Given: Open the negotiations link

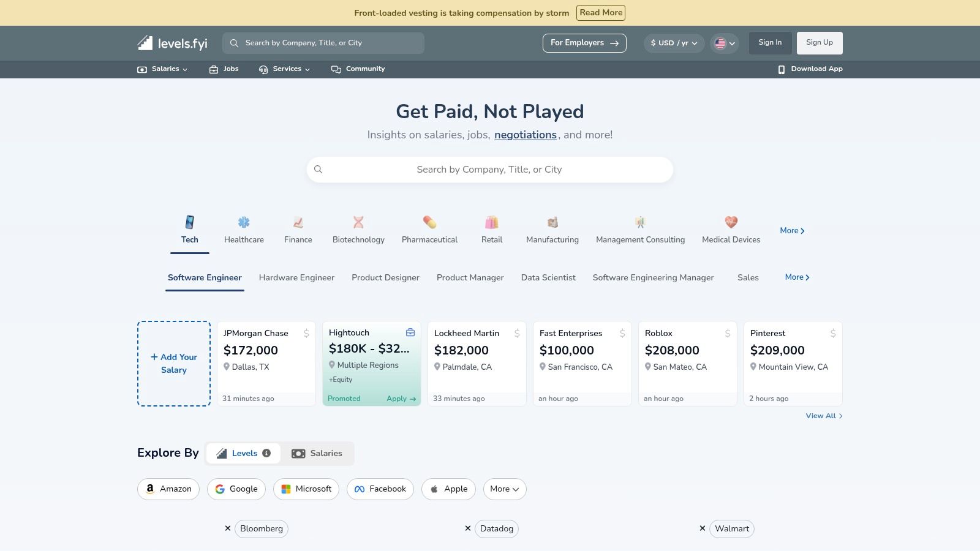Looking at the screenshot, I should pos(525,135).
